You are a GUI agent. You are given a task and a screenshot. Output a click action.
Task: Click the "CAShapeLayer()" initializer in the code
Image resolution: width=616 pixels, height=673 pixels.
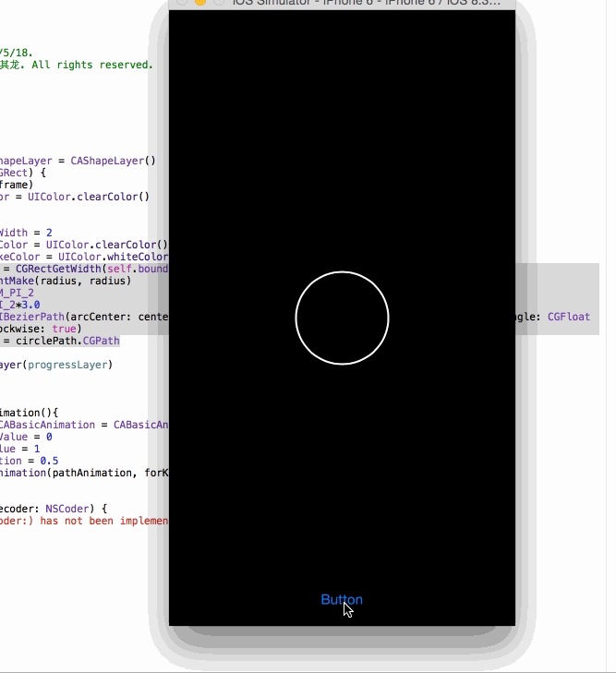coord(113,161)
